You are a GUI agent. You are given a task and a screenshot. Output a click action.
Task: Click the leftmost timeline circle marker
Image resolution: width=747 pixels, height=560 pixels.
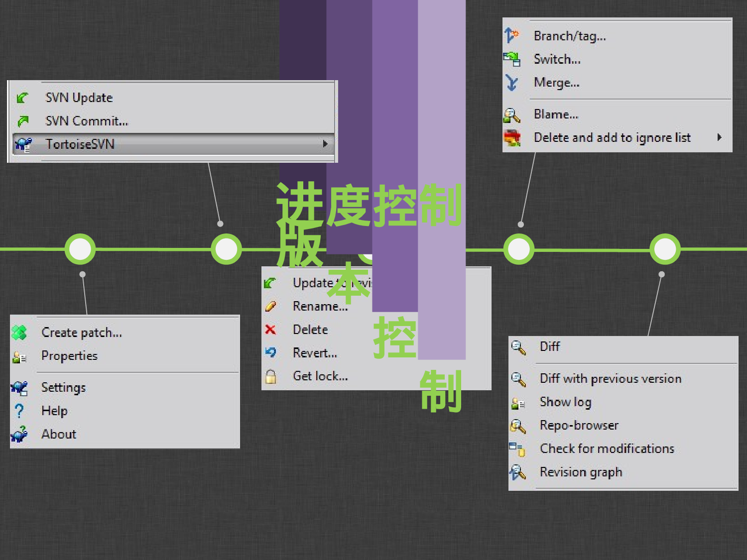point(80,249)
